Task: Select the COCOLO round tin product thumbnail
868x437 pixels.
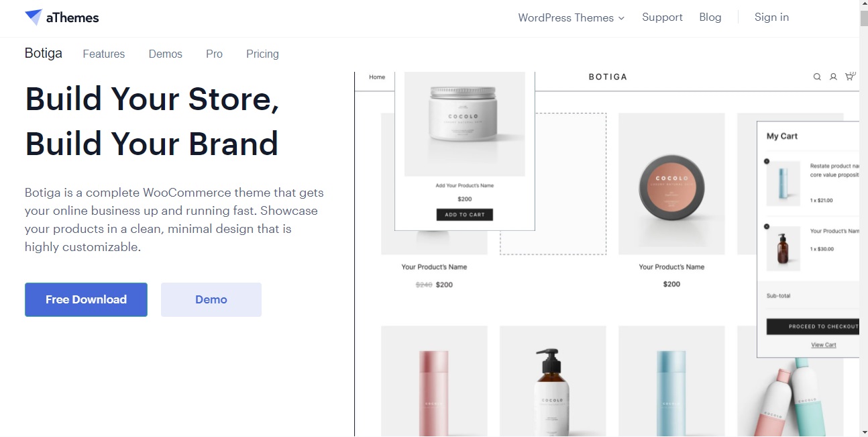Action: pyautogui.click(x=671, y=184)
